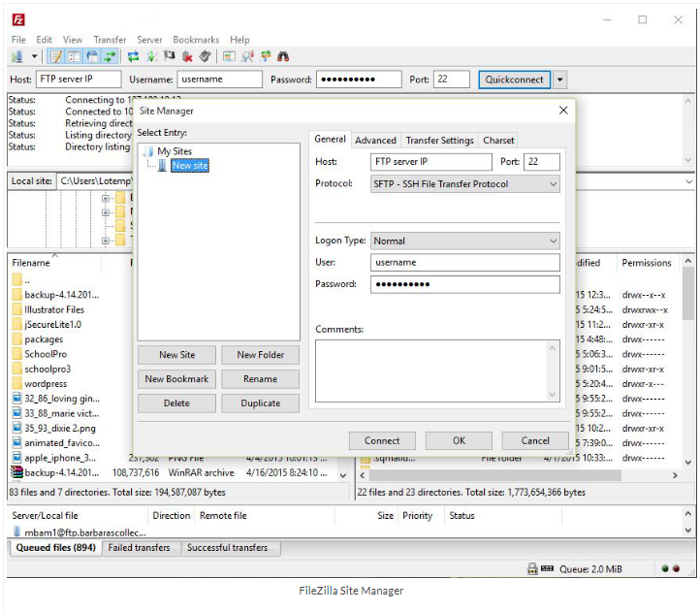Click the green activity indicator light
Viewport: 700px width, 611px height.
pos(665,568)
